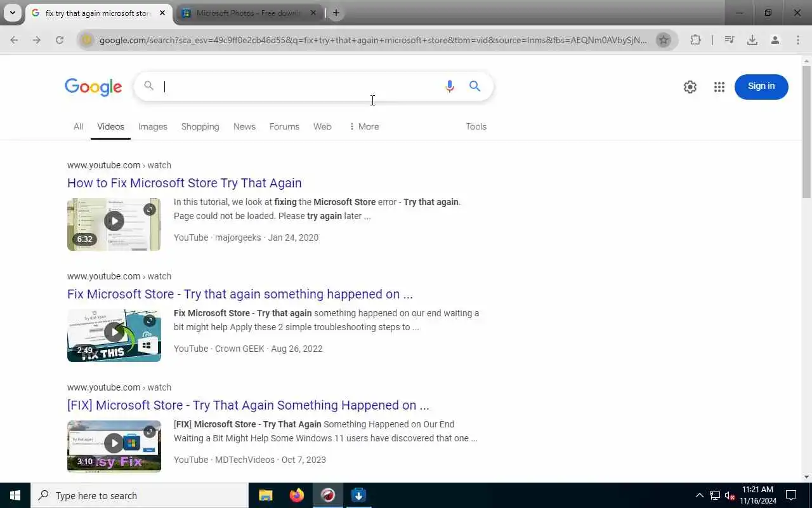Close the Microsoft Photos tab
812x508 pixels.
tap(313, 13)
